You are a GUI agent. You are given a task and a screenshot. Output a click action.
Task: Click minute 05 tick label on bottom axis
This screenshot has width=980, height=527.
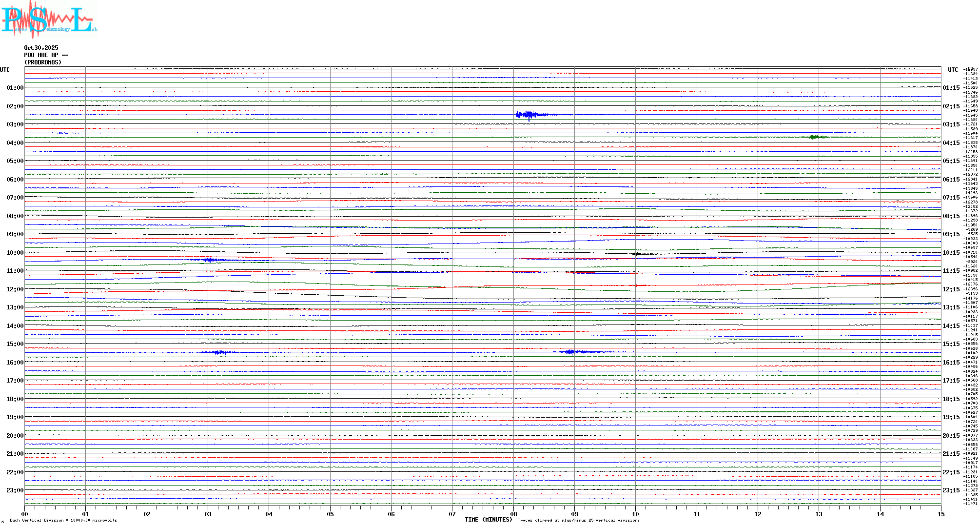point(330,514)
